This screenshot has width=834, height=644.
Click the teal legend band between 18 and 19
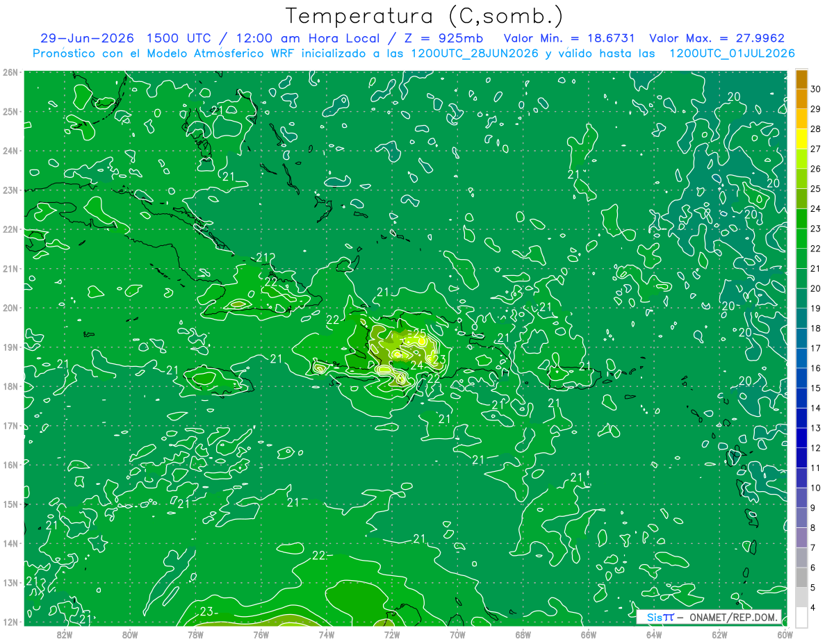[x=801, y=318]
